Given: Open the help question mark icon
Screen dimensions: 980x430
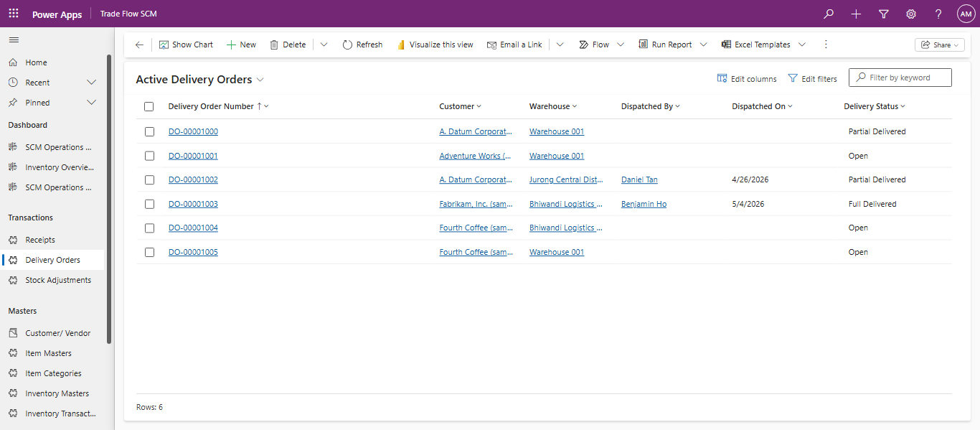Looking at the screenshot, I should 938,14.
